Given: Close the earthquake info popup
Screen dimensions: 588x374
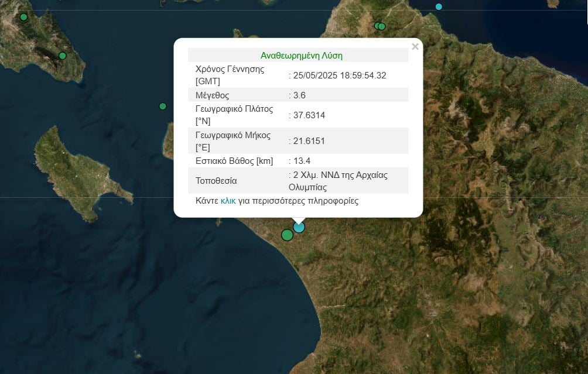Looking at the screenshot, I should 415,46.
